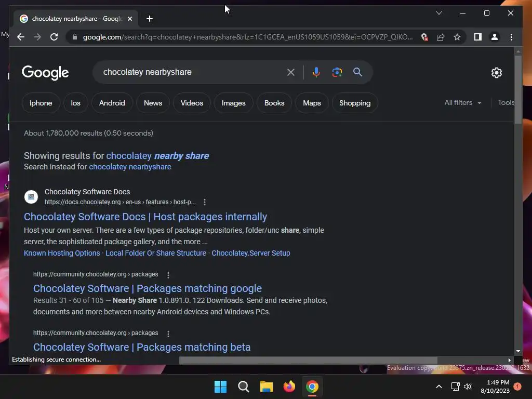Open Host packages internally result title
532x399 pixels.
click(145, 217)
